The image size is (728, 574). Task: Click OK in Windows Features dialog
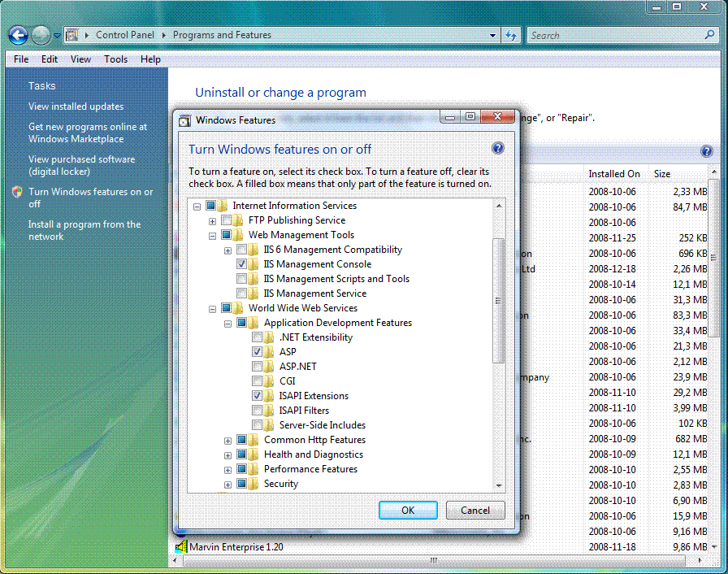coord(408,510)
